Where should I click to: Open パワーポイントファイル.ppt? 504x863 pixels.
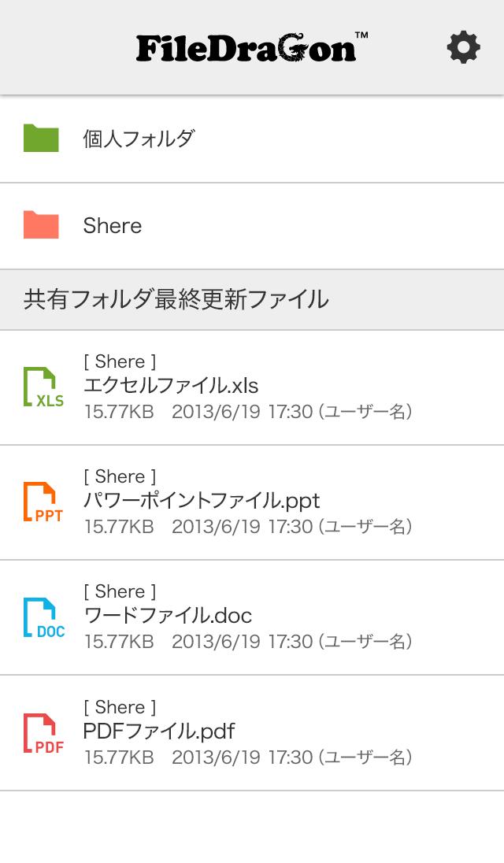click(x=202, y=501)
